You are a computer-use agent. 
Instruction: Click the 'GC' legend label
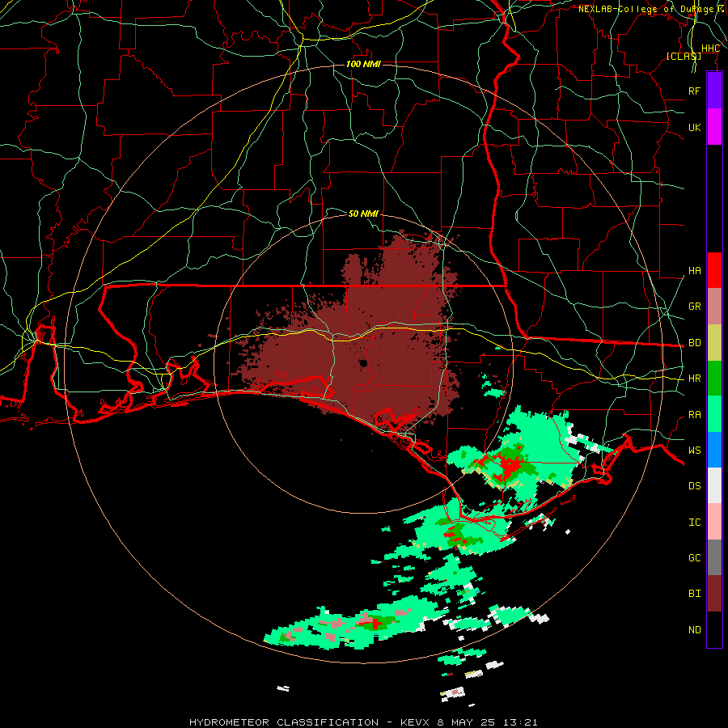point(695,558)
